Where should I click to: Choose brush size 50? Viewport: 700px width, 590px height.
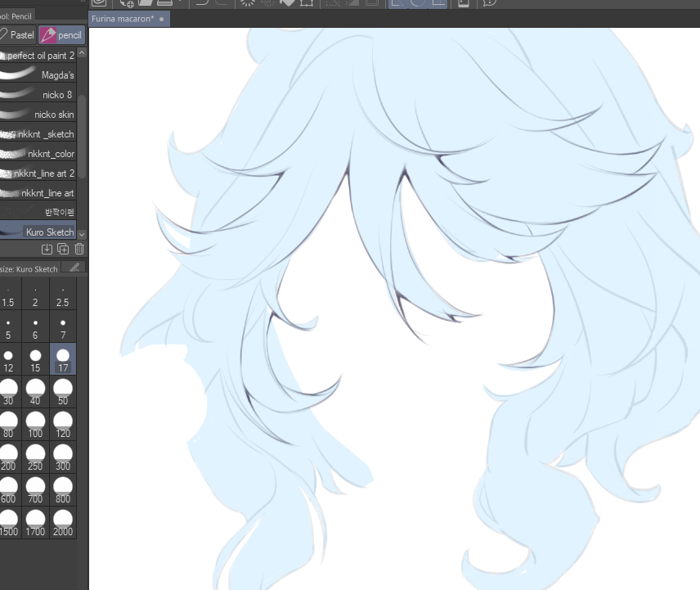point(62,392)
